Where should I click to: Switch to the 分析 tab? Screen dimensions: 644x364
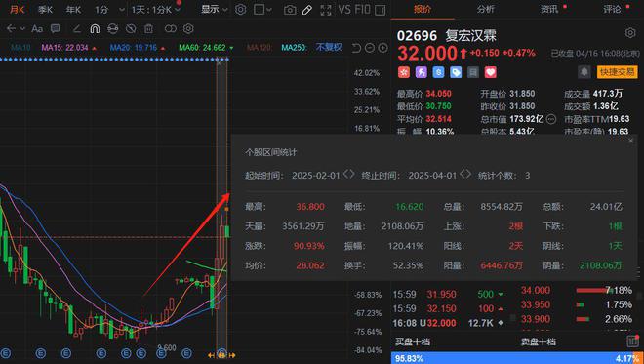pos(486,9)
